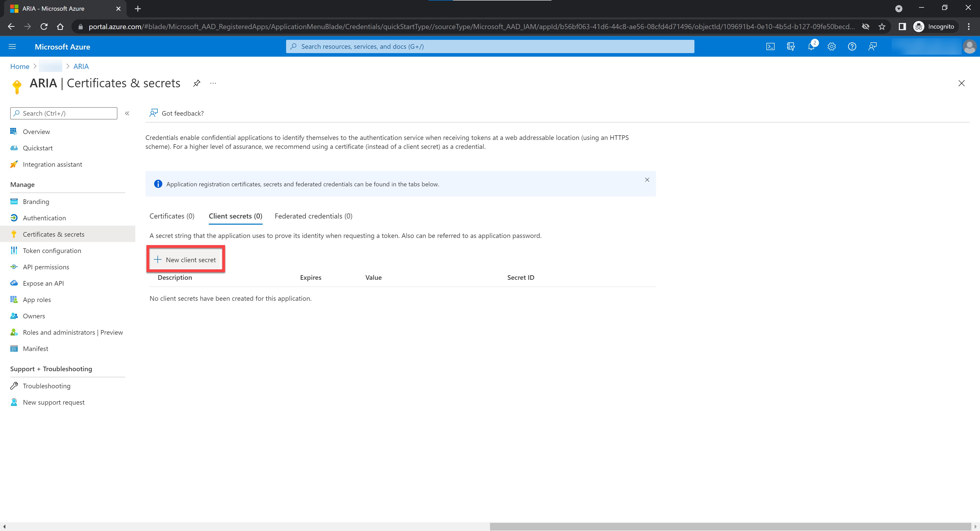The image size is (980, 531).
Task: Click the help question mark icon
Action: [x=852, y=46]
